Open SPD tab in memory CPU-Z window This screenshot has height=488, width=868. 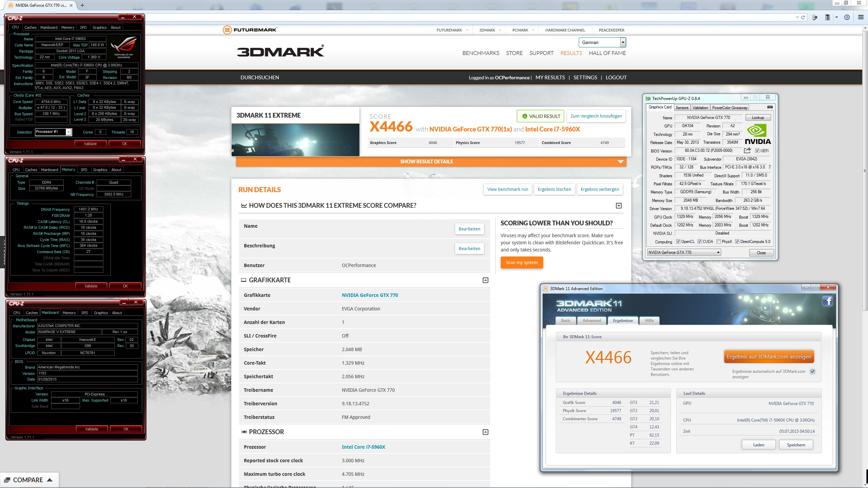click(84, 170)
